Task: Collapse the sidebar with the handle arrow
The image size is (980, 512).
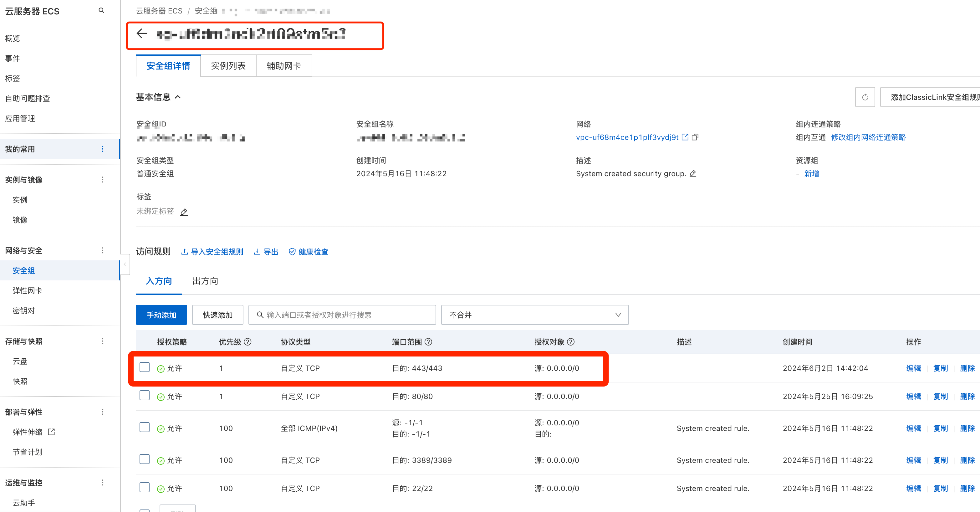Action: pos(125,264)
